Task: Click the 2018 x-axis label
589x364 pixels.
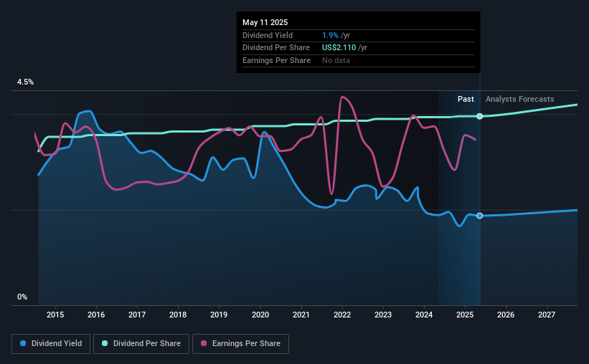Action: coord(178,315)
